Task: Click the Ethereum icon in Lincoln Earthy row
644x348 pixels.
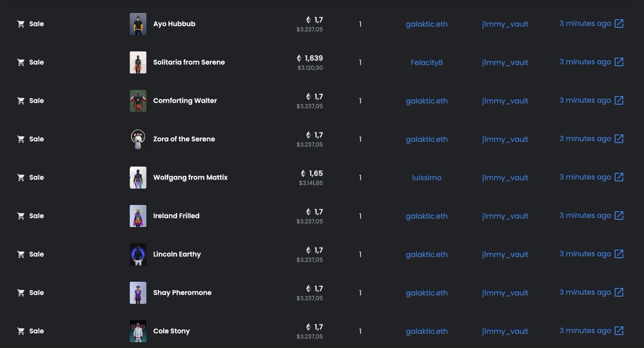Action: click(x=308, y=250)
